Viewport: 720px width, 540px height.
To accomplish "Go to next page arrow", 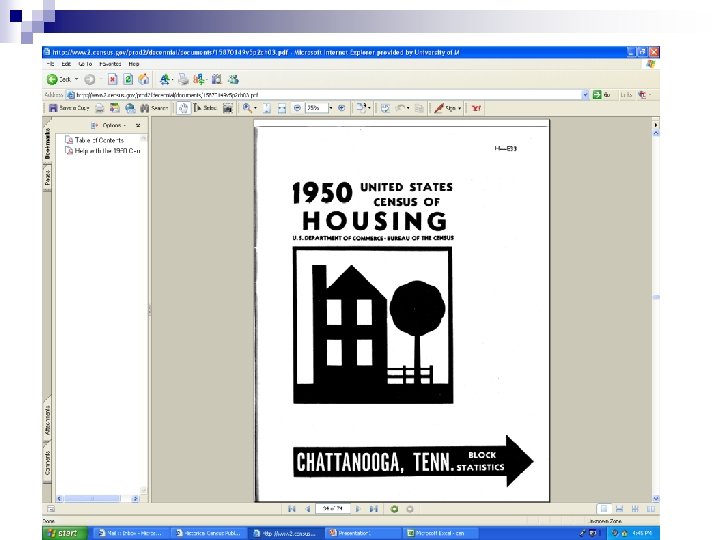I will [x=358, y=509].
